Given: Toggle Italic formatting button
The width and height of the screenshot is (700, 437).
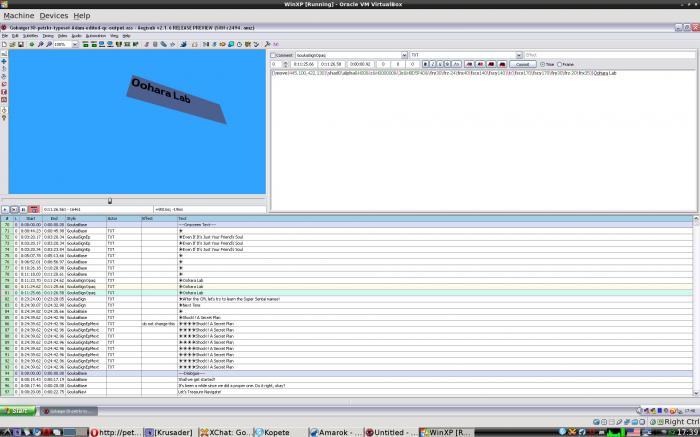Looking at the screenshot, I should (433, 64).
